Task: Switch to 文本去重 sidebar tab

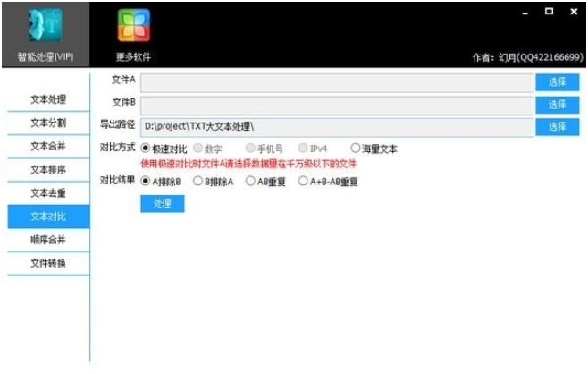Action: pyautogui.click(x=48, y=192)
